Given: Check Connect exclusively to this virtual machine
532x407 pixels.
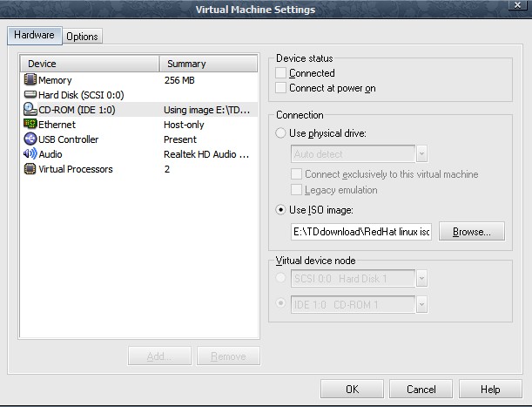Looking at the screenshot, I should [x=297, y=174].
